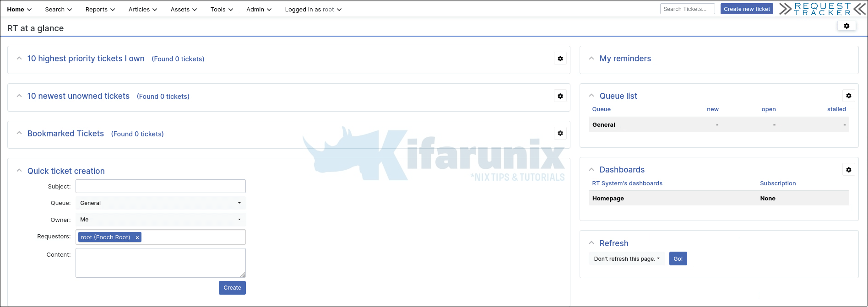Open the Articles menu
This screenshot has height=307, width=868.
coord(143,9)
